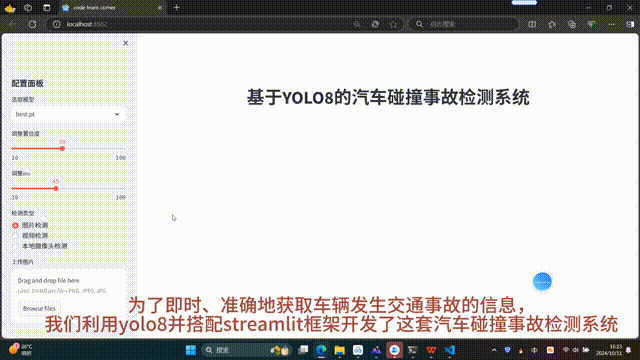Reload the page with the refresh icon

point(32,24)
